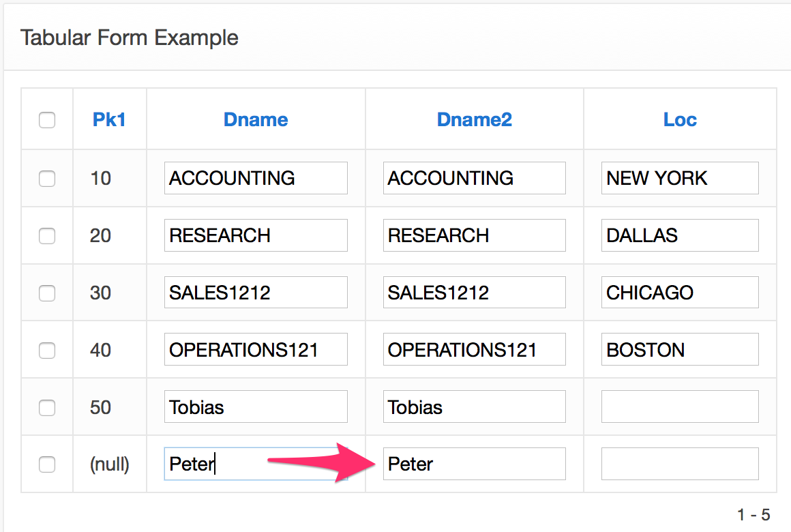Screen dimensions: 791x532
Task: Check the row checkbox for Pk1 30
Action: (x=47, y=292)
